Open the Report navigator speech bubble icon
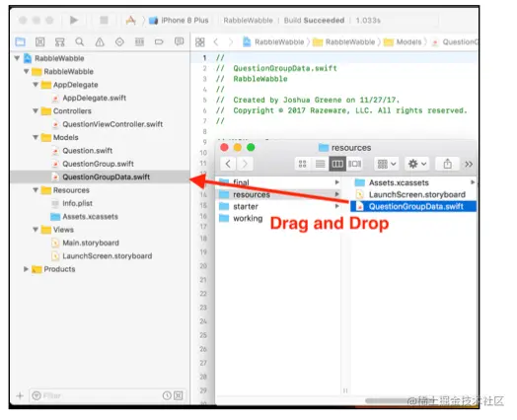The width and height of the screenshot is (517, 420). (179, 41)
